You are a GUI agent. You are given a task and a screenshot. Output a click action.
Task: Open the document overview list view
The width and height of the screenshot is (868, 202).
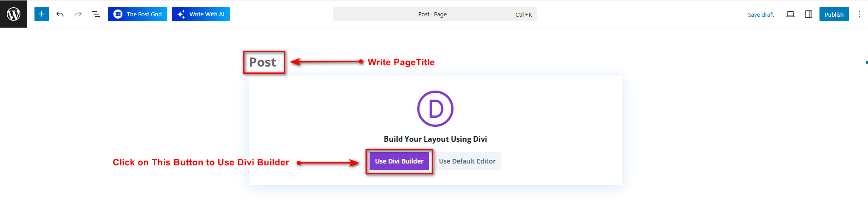[x=96, y=14]
